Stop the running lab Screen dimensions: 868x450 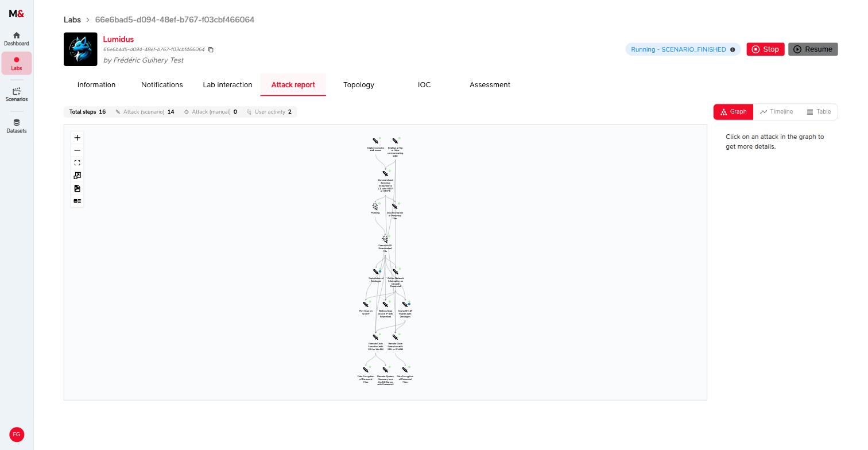coord(765,49)
